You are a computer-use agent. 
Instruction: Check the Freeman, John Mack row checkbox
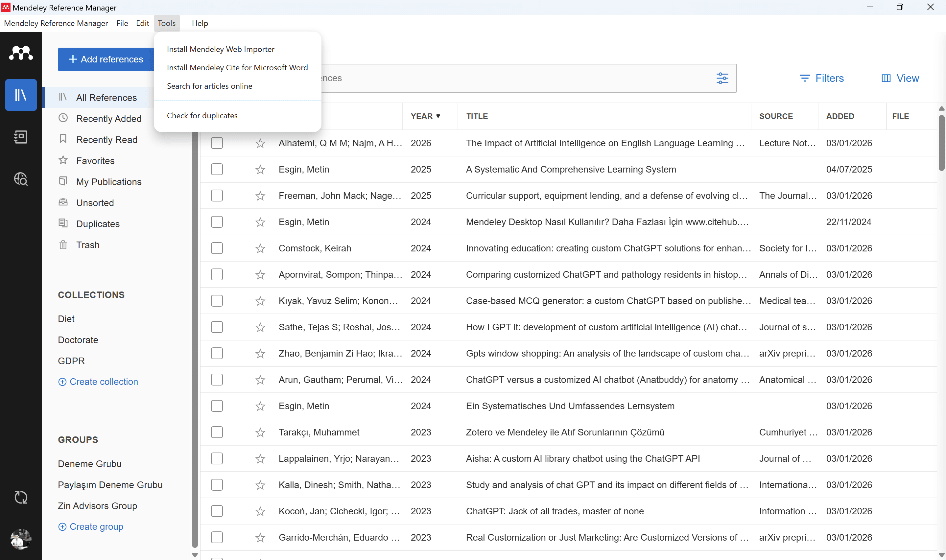[x=217, y=196]
